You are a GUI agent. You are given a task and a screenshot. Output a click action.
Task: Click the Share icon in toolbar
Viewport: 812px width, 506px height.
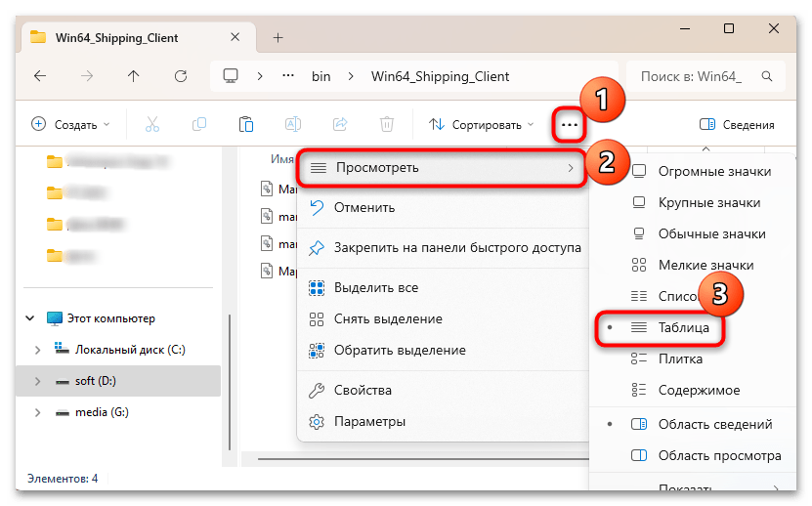coord(340,124)
